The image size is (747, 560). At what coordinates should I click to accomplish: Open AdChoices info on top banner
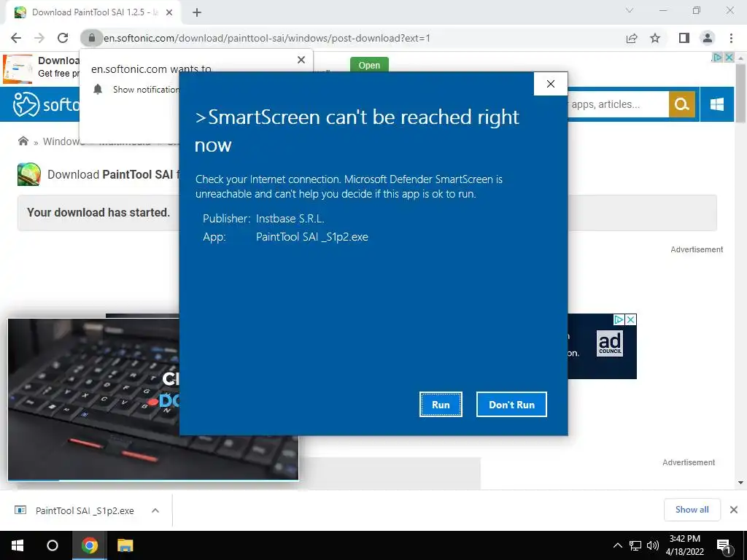[717, 57]
